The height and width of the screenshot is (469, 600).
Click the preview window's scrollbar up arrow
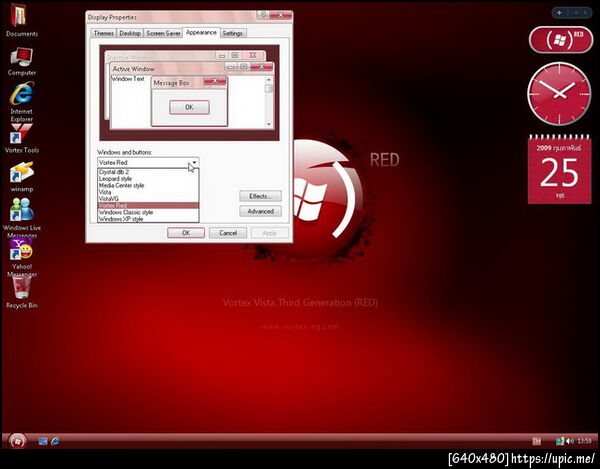point(269,79)
